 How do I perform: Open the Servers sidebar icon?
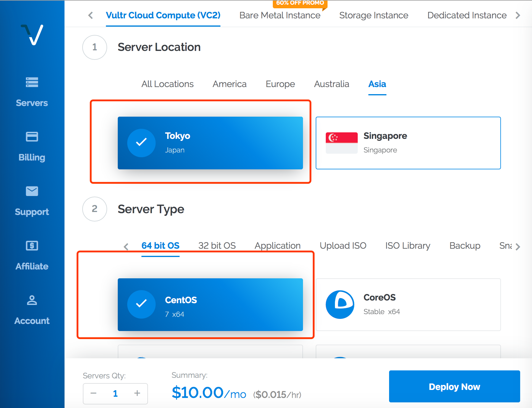[32, 82]
